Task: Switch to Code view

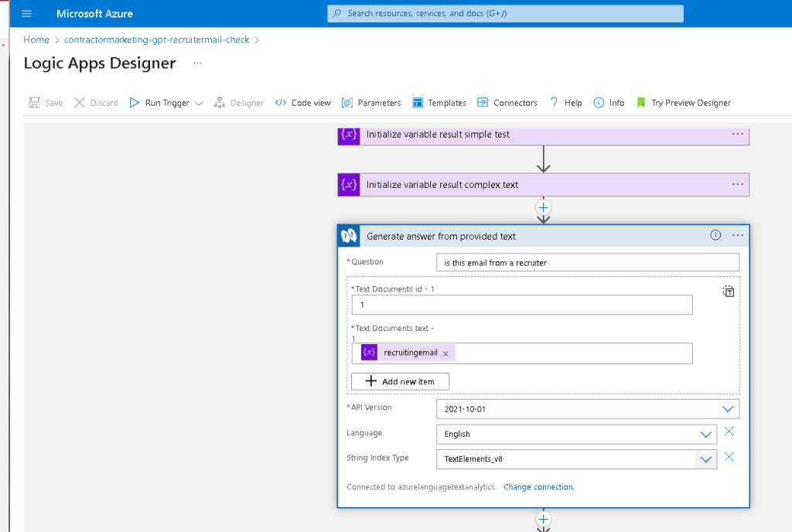Action: coord(302,103)
